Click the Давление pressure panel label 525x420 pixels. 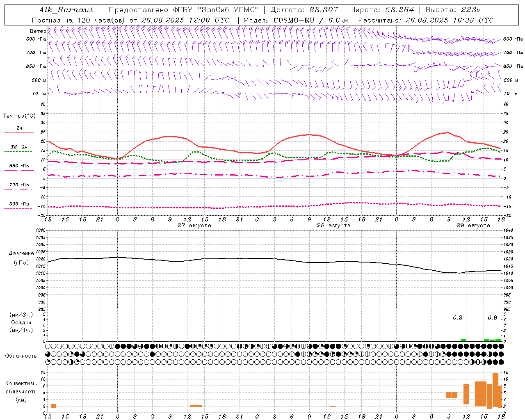(x=21, y=253)
